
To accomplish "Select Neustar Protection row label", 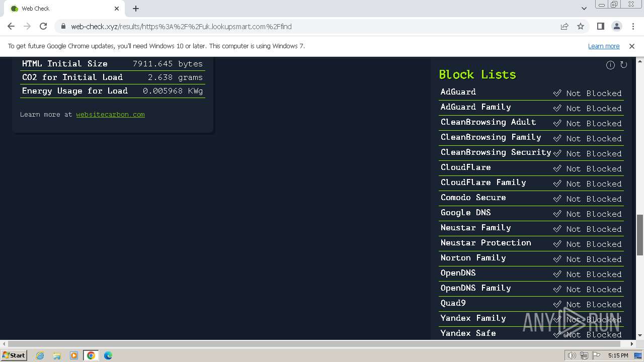I will pyautogui.click(x=486, y=243).
